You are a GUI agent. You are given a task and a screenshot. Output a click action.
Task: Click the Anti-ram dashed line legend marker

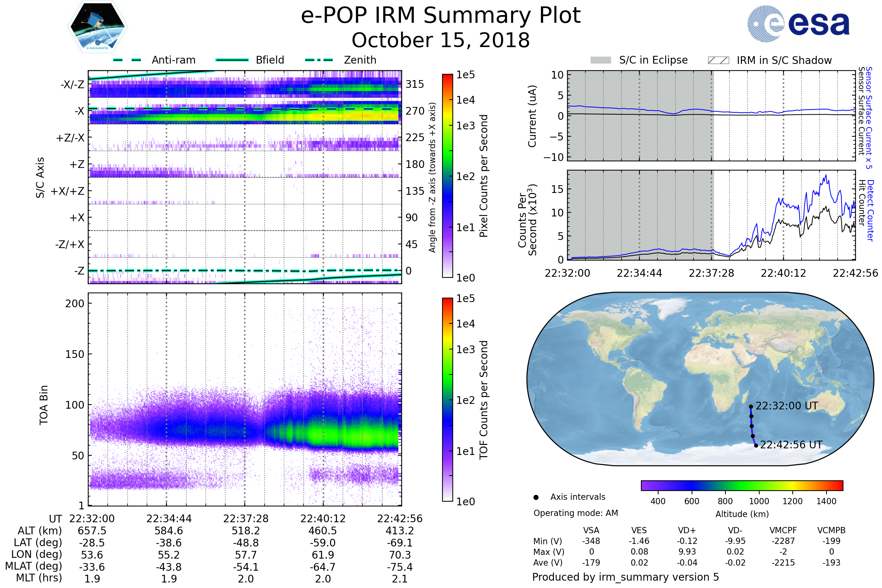(x=127, y=60)
